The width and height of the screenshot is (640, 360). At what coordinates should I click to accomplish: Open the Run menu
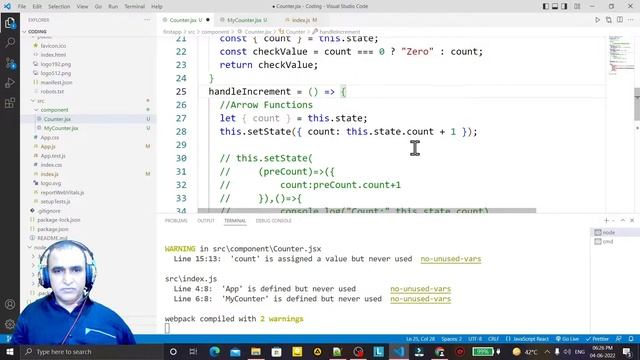113,6
